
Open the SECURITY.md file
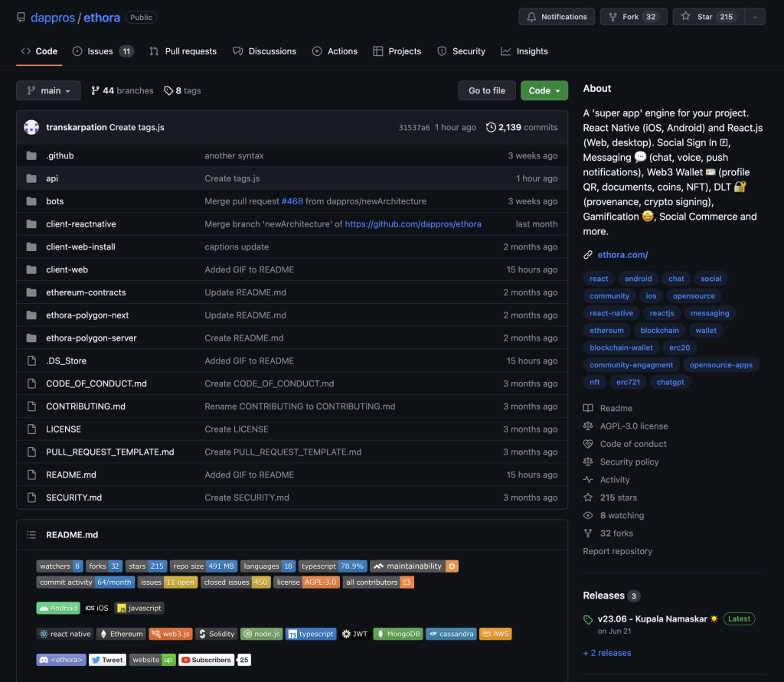coord(74,498)
